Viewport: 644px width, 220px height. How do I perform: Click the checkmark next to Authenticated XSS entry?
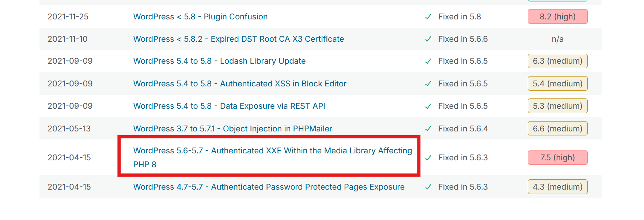(x=428, y=83)
